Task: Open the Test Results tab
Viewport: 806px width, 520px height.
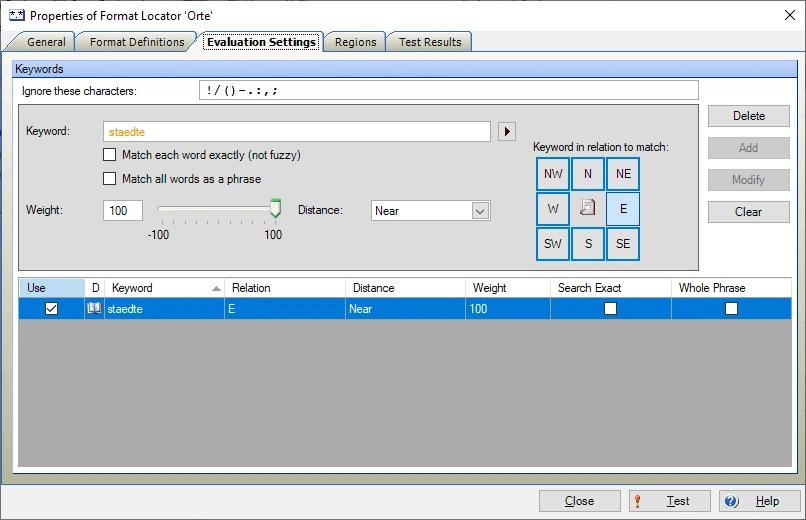Action: [x=430, y=42]
